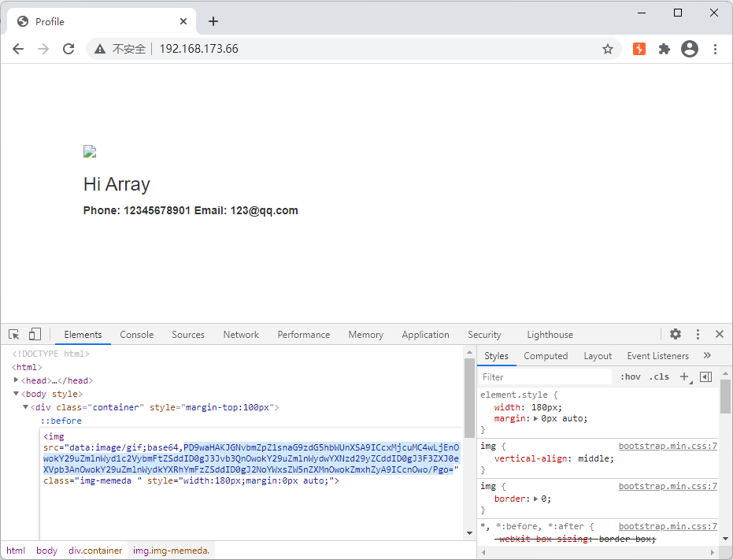
Task: Bookmark this page with star icon
Action: pos(608,49)
